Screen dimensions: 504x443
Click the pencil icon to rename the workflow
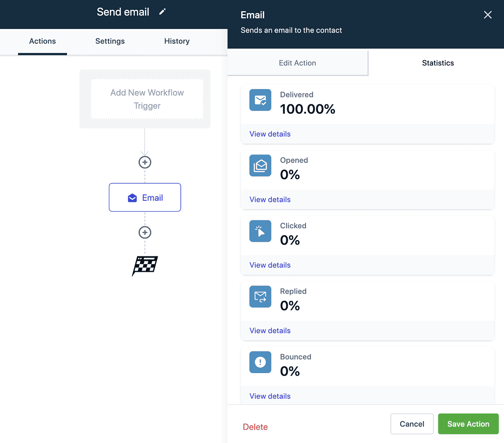[162, 12]
